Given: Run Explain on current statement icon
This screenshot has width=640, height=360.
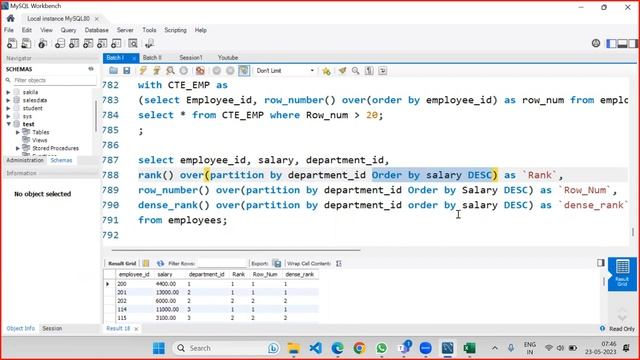Looking at the screenshot, I should coord(170,71).
